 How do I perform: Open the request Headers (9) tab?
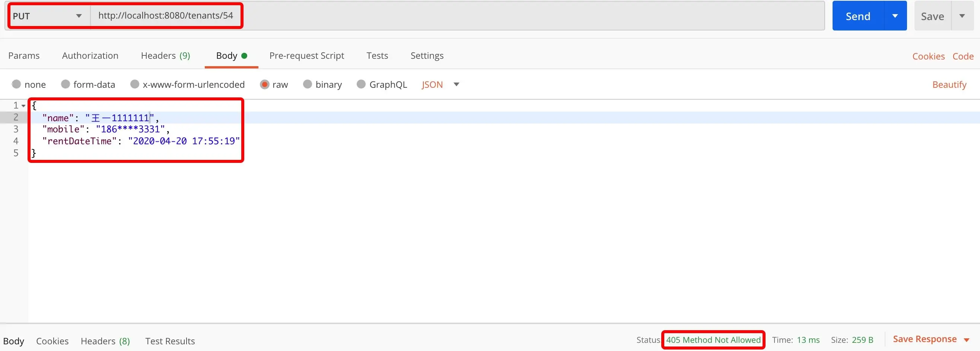point(165,56)
